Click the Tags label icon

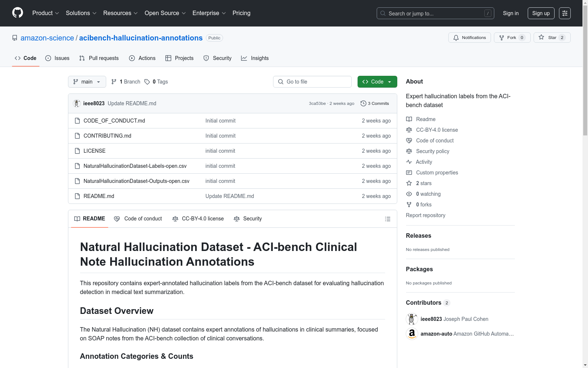147,82
